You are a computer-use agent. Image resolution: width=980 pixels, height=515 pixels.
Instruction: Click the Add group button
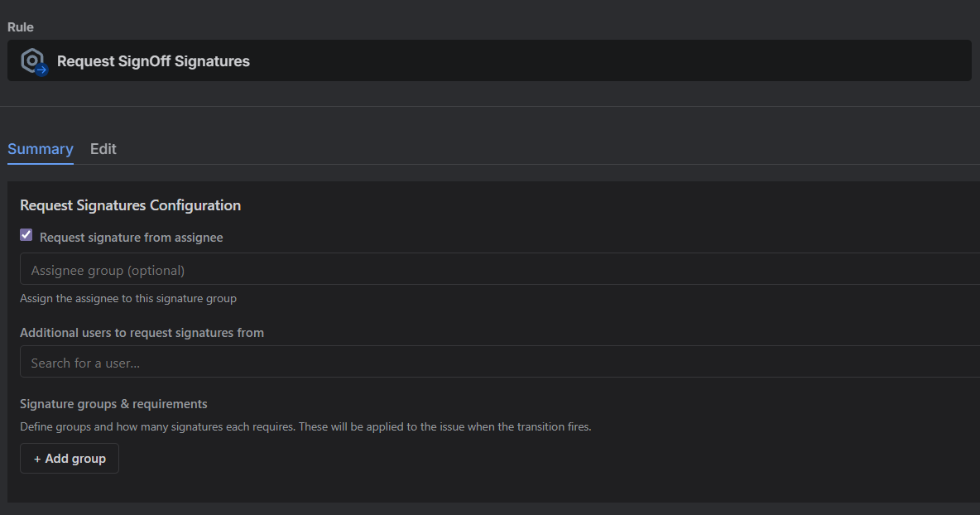[x=70, y=458]
